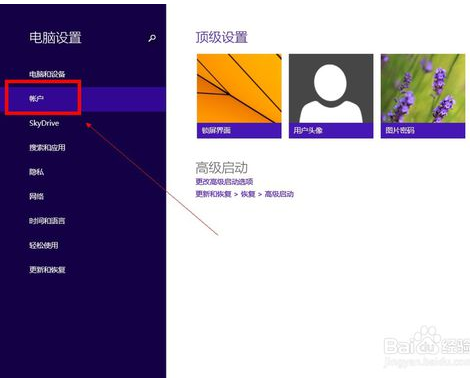Viewport: 470px width, 378px height.
Task: Open 更新和恢复 category
Action: pyautogui.click(x=47, y=269)
